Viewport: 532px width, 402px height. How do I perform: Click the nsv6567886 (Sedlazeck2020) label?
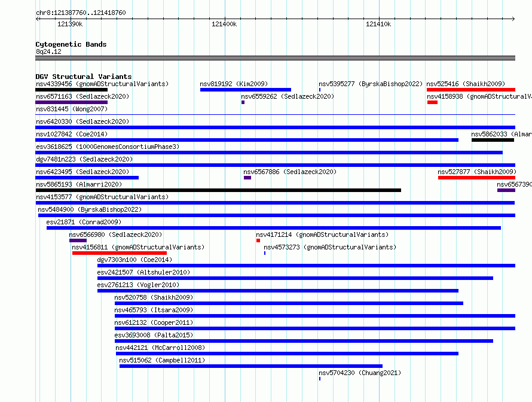290,172
